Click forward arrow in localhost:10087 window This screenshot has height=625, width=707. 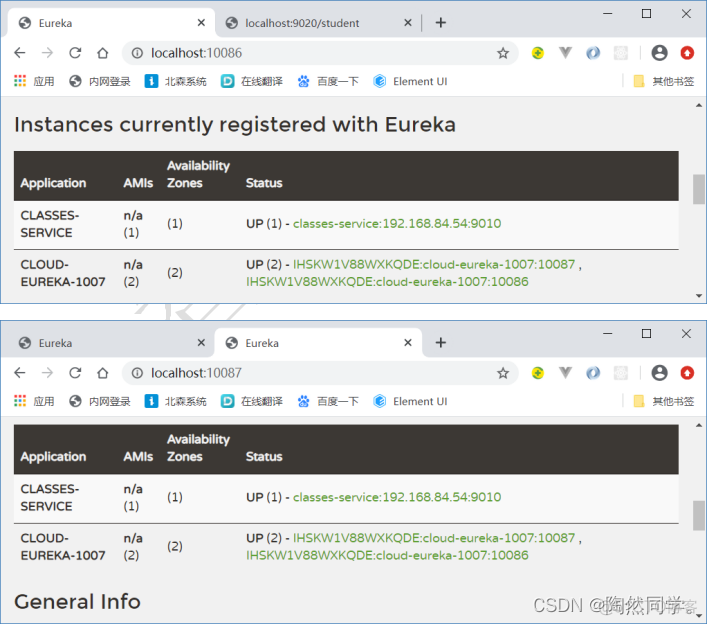click(x=47, y=373)
